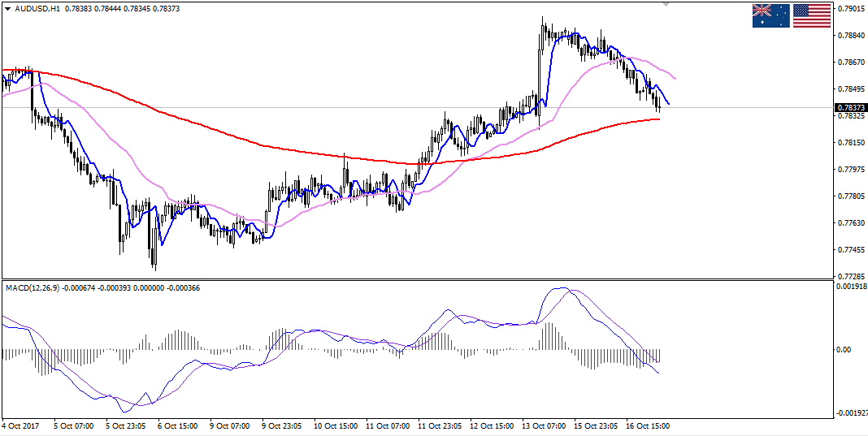Viewport: 868px width, 436px height.
Task: Click the 5 Oct 07:00 time label
Action: pos(74,426)
